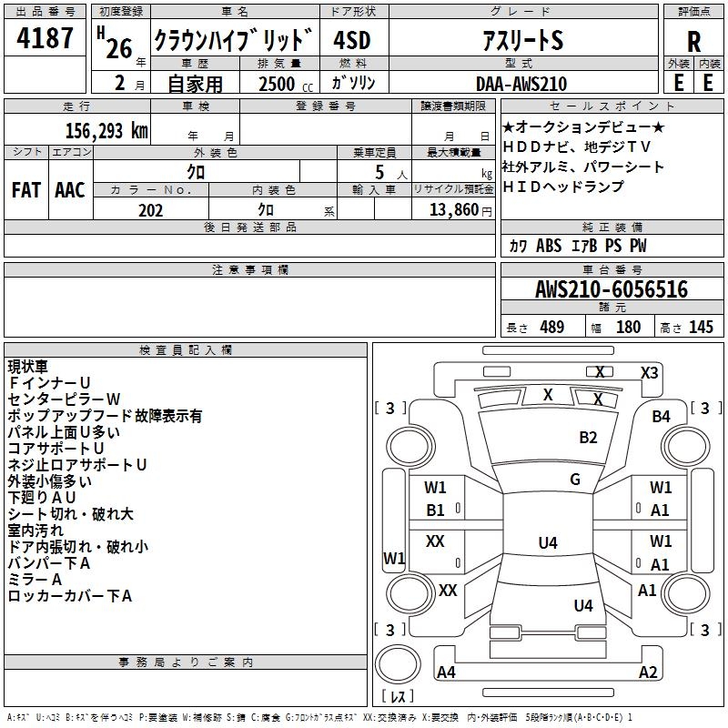Select inspector note 現状車
This screenshot has width=728, height=728.
pyautogui.click(x=28, y=367)
